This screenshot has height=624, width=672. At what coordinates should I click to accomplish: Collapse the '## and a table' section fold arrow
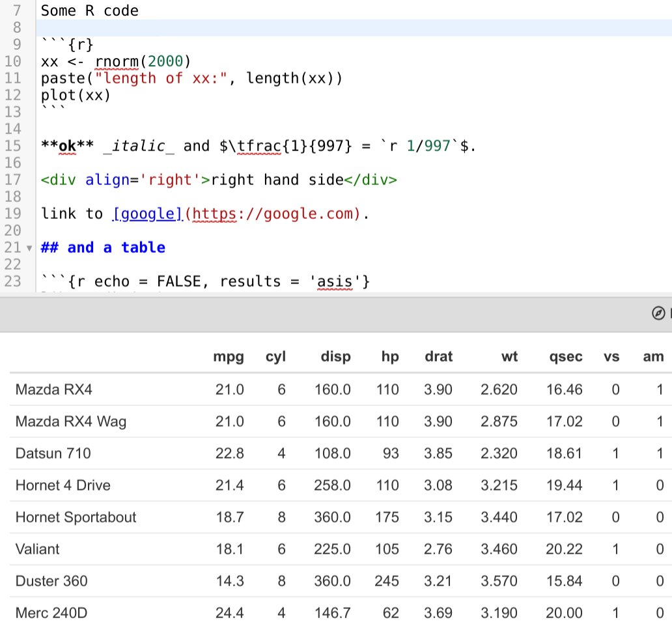(29, 248)
